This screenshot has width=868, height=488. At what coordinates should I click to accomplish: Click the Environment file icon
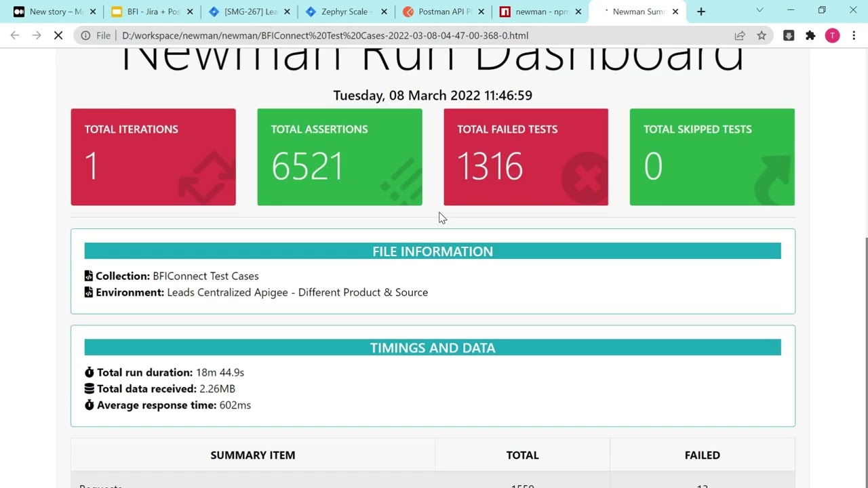(x=88, y=292)
